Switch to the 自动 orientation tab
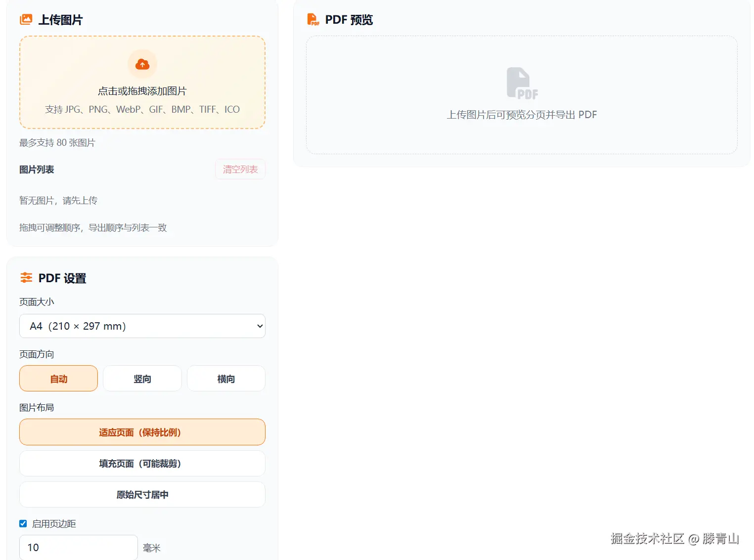This screenshot has height=560, width=754. [58, 378]
